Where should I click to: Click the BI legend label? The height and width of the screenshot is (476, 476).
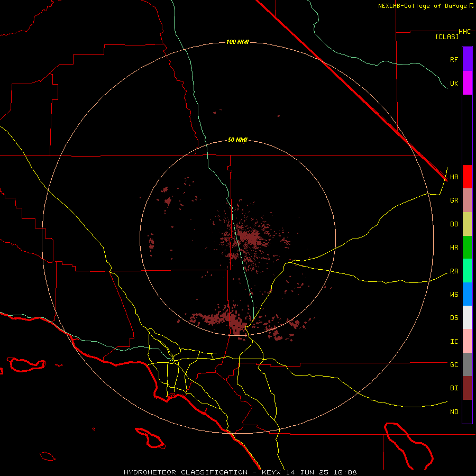click(x=454, y=388)
